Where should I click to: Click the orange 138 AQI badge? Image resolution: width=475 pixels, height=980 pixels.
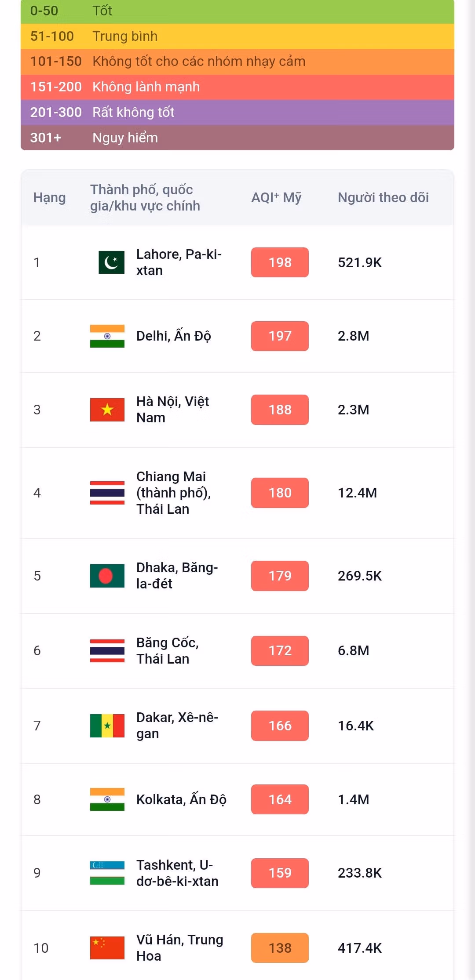[280, 948]
